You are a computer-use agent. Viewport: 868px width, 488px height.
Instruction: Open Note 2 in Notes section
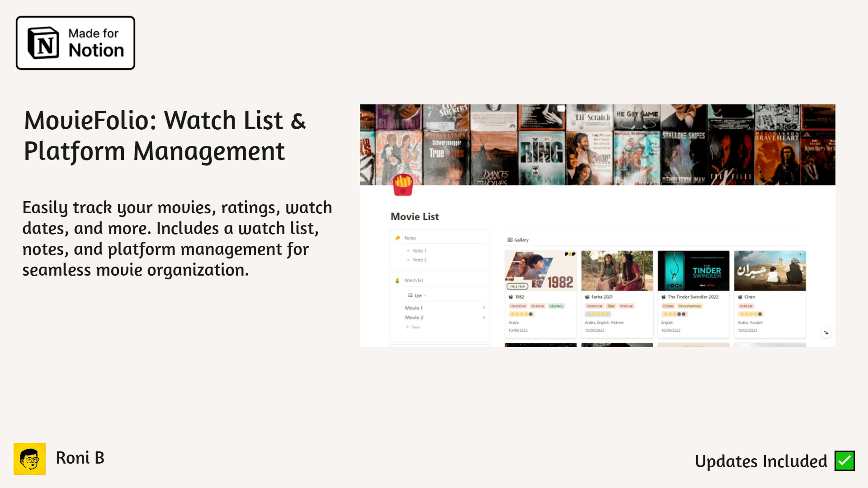coord(420,260)
